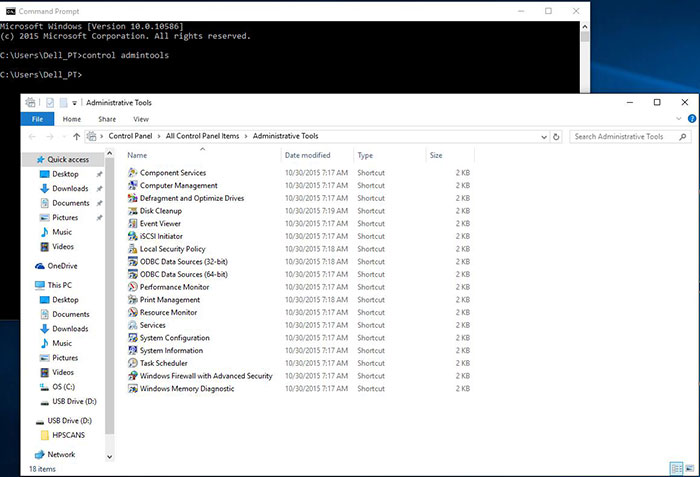Switch to the View ribbon tab
The width and height of the screenshot is (700, 477).
pos(140,119)
